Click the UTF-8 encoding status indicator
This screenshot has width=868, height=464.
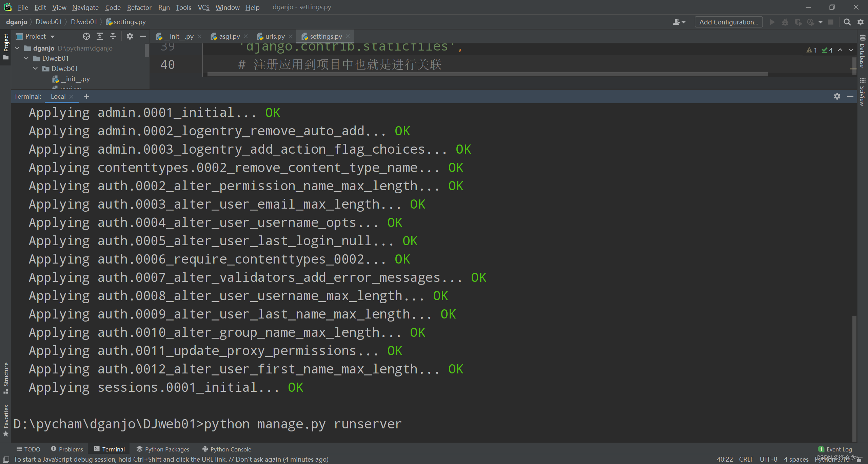(768, 459)
